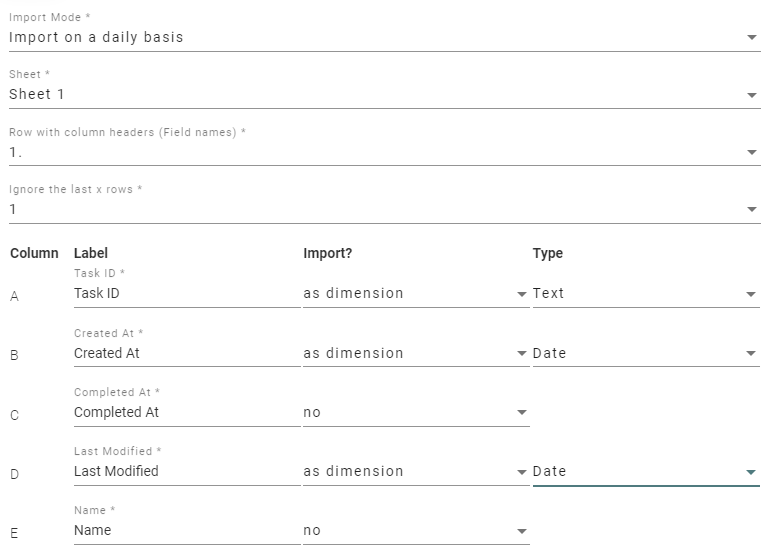Open Ignore the last x rows dropdown

point(380,209)
